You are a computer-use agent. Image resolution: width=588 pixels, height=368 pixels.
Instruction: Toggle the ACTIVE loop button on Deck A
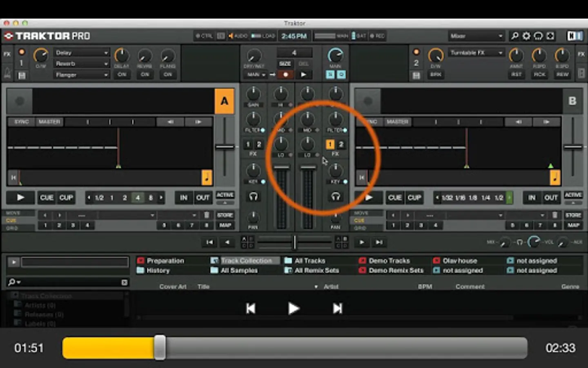(x=225, y=195)
